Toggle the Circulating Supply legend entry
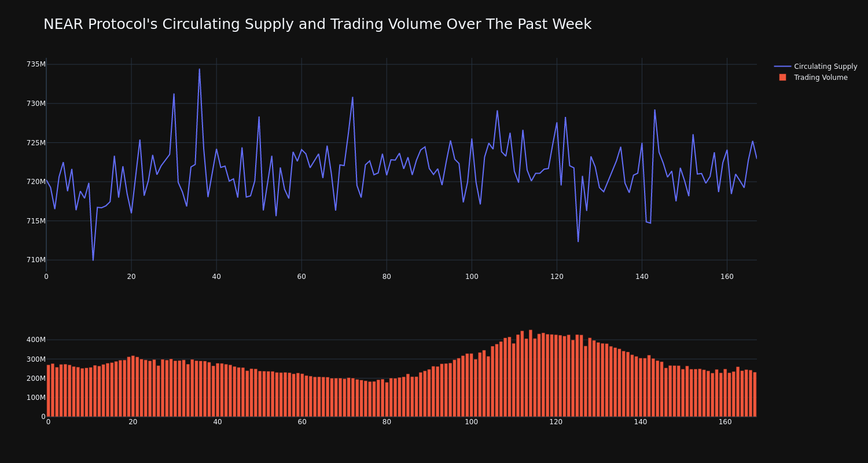868x463 pixels. [815, 67]
